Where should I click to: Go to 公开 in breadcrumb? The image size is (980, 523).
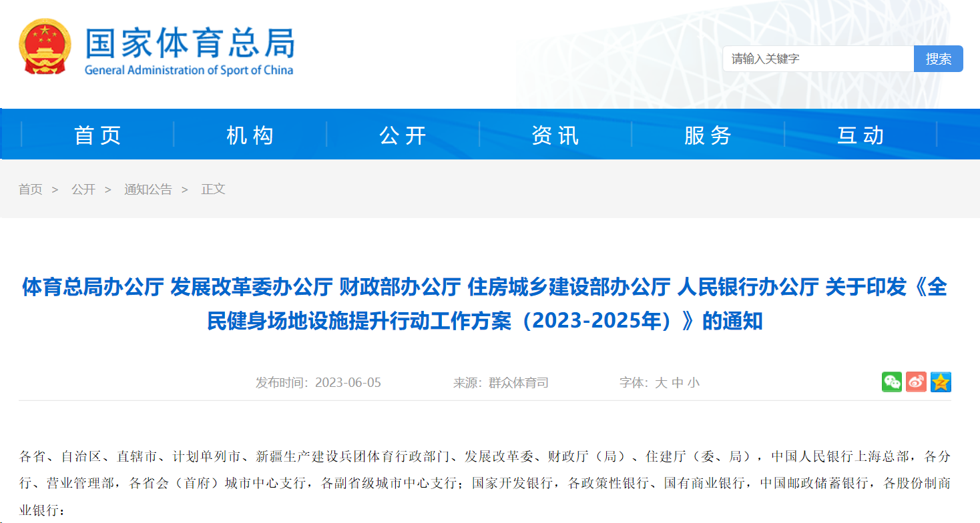click(x=83, y=189)
